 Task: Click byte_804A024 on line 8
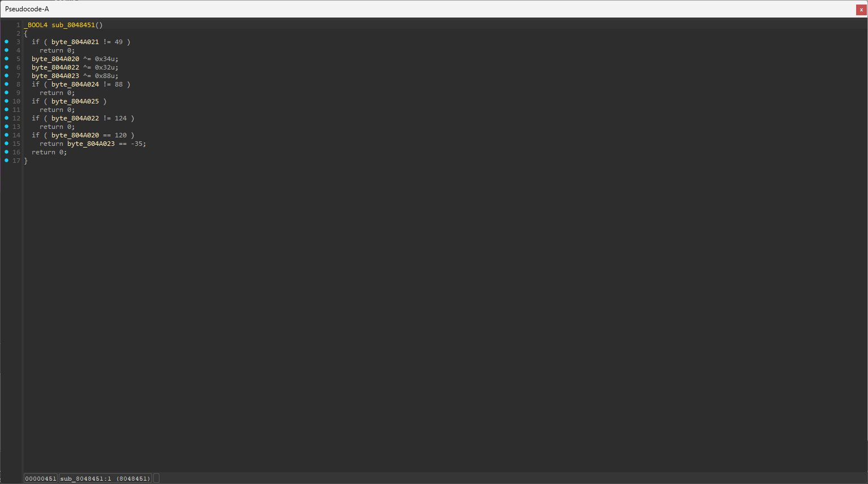pyautogui.click(x=75, y=84)
